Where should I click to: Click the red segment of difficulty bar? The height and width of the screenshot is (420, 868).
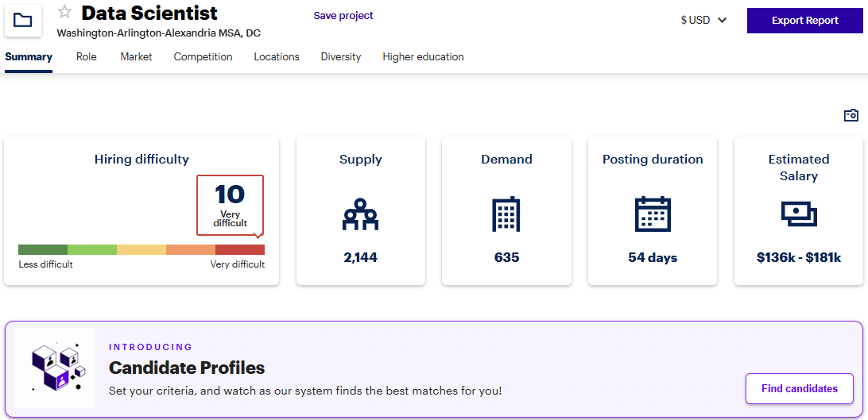point(240,249)
